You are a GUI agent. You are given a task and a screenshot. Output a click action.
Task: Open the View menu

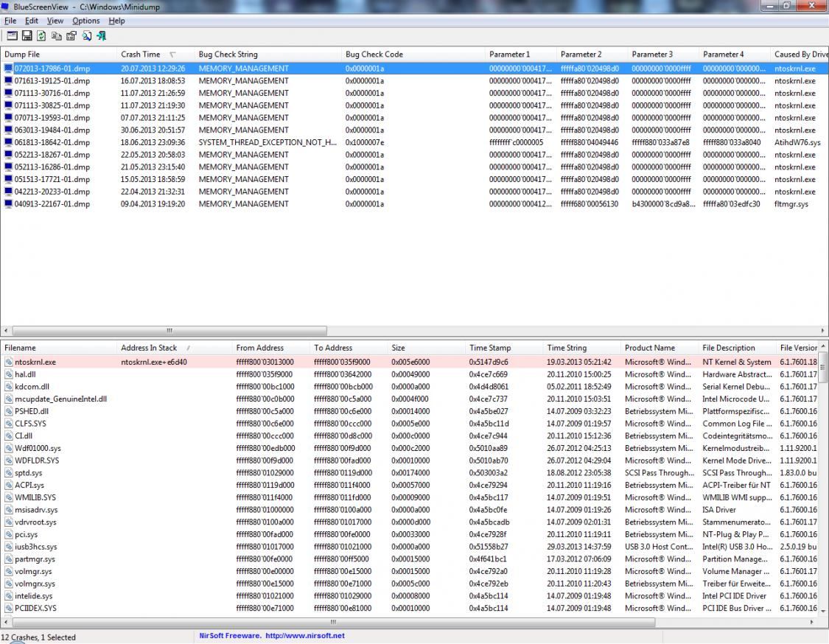click(55, 21)
